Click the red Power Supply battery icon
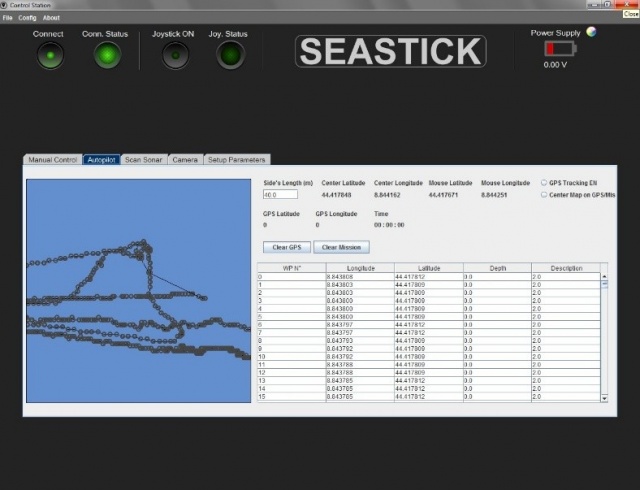Image resolution: width=640 pixels, height=490 pixels. coord(554,49)
